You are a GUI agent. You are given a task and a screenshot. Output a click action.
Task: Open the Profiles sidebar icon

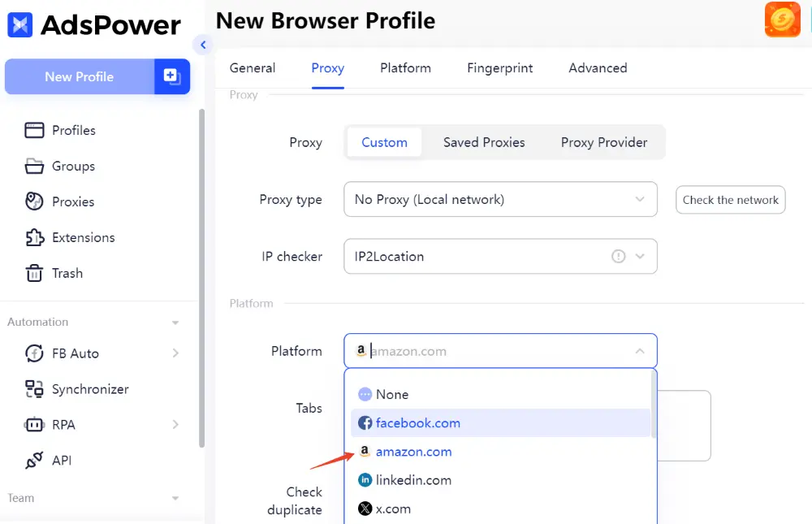(34, 130)
